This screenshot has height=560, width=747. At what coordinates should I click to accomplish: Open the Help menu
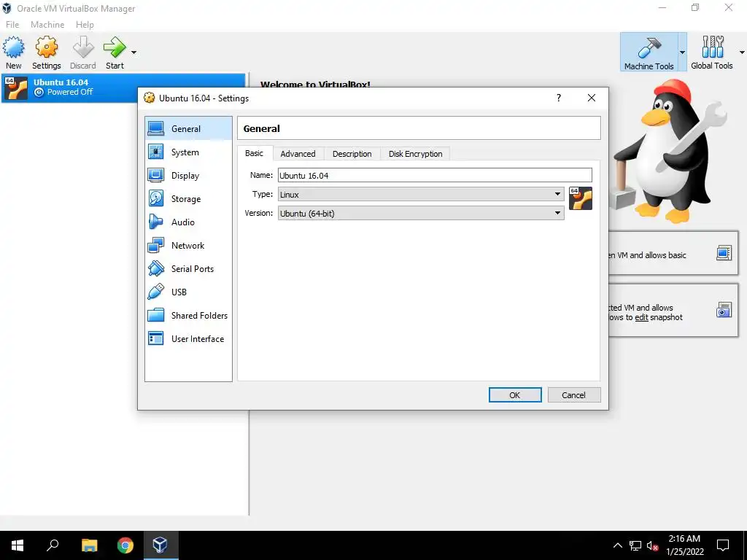[x=85, y=25]
